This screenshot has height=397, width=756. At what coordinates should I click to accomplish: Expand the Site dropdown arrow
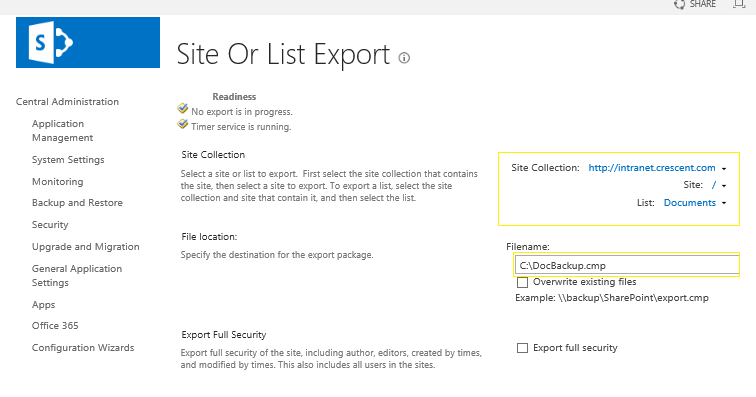724,186
